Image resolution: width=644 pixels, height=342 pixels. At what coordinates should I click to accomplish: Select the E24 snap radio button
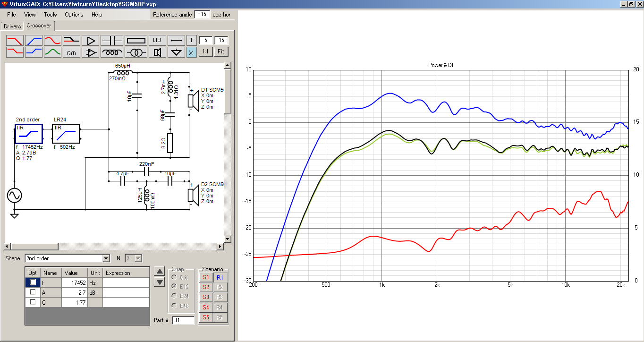(x=174, y=296)
